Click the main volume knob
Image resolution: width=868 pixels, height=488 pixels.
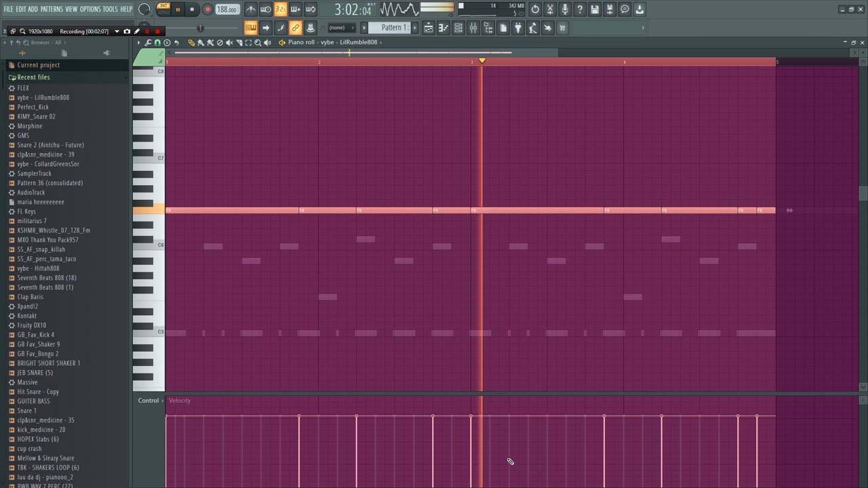click(x=144, y=9)
